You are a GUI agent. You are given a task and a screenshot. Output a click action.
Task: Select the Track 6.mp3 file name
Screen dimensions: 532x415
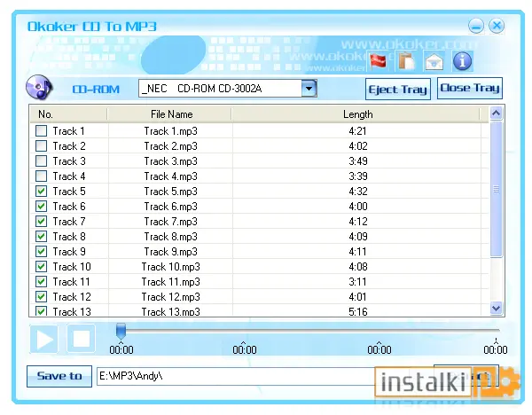(x=170, y=207)
